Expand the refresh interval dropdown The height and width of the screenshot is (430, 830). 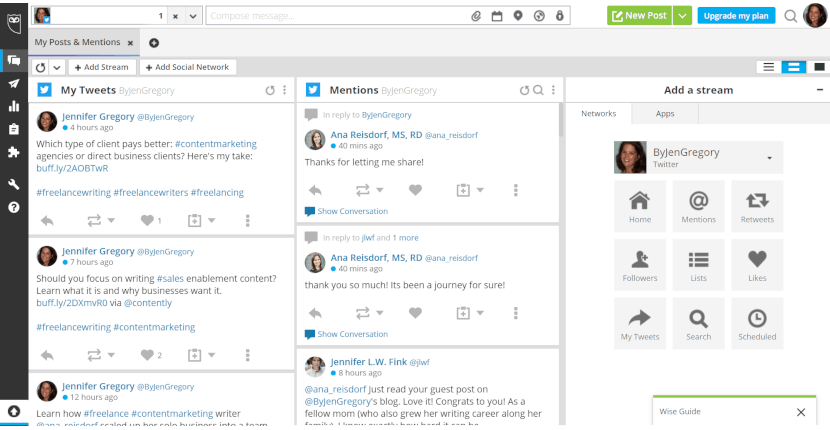[x=57, y=67]
